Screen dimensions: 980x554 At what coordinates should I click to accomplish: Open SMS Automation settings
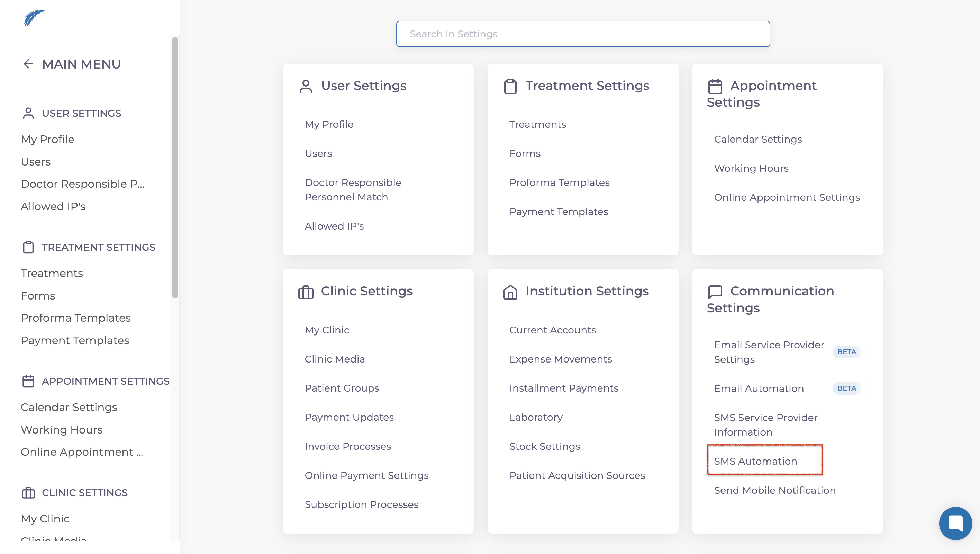click(755, 461)
